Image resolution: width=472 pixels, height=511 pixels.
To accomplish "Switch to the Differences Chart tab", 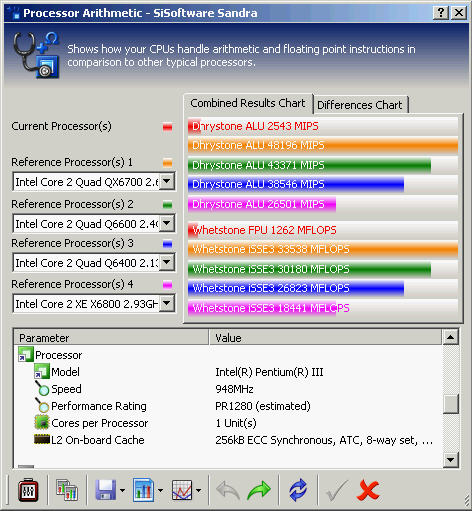I will (x=360, y=105).
